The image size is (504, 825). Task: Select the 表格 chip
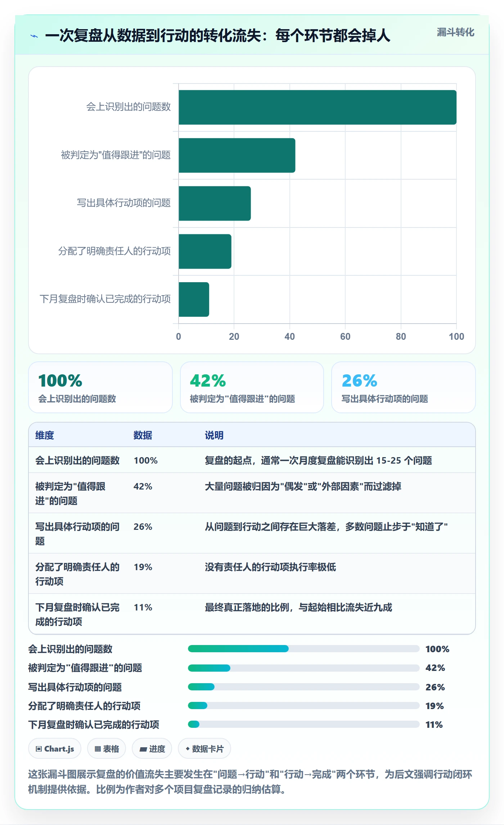coord(107,749)
